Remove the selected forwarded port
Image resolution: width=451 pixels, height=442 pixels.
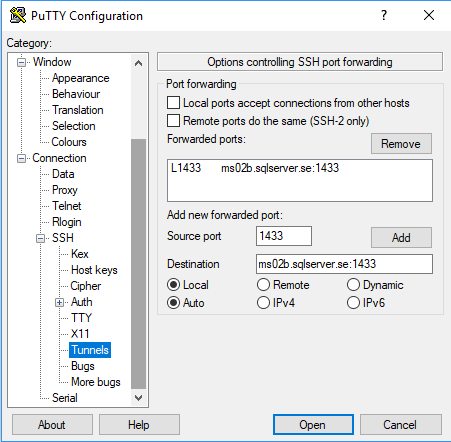[x=401, y=144]
